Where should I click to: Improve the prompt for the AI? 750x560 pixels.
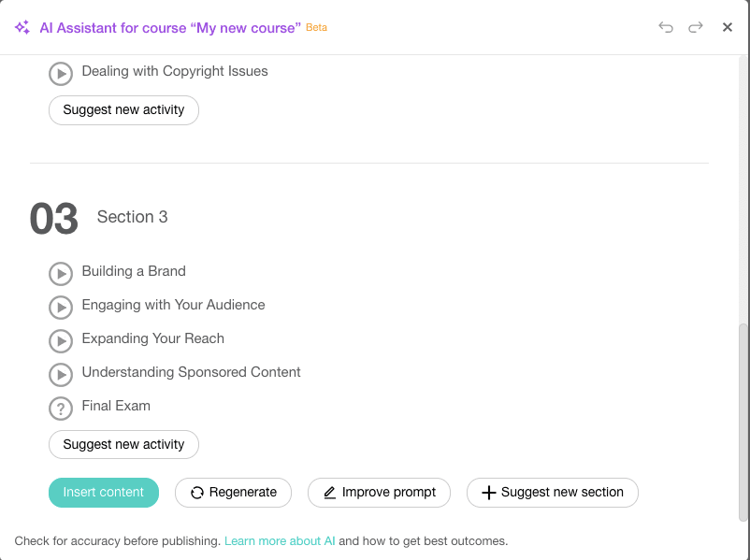point(379,492)
